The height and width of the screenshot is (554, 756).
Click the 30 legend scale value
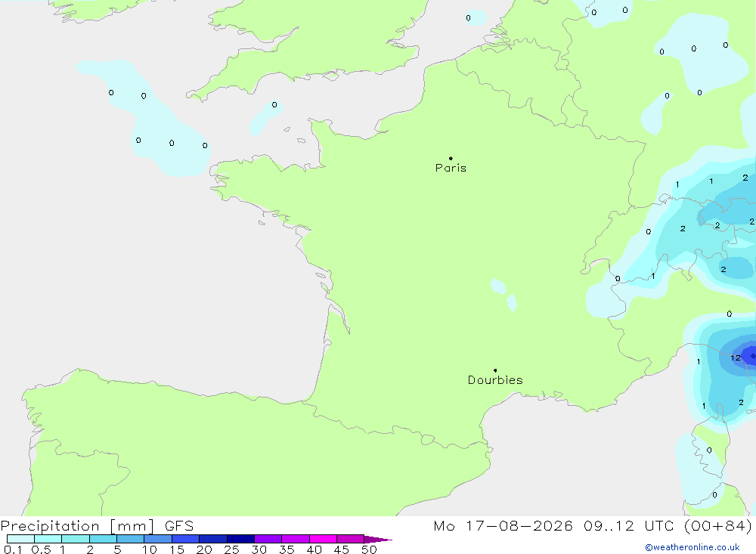click(x=259, y=549)
